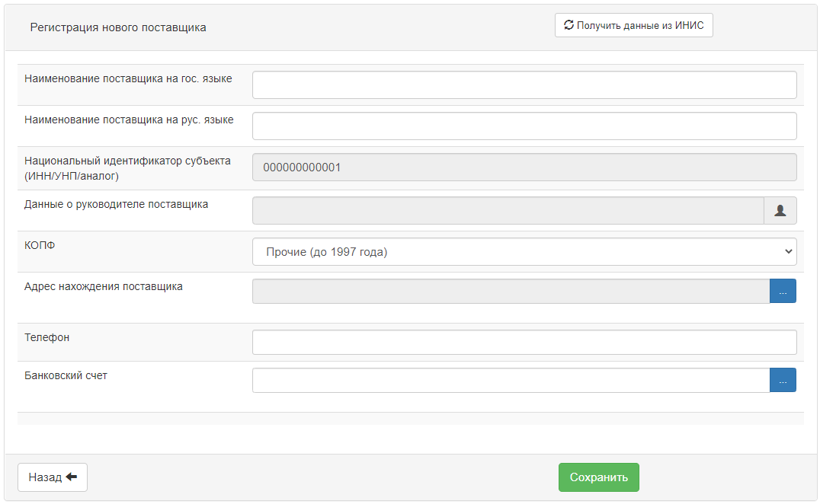Click the "Банковский счет" label
This screenshot has height=504, width=820.
coord(66,375)
